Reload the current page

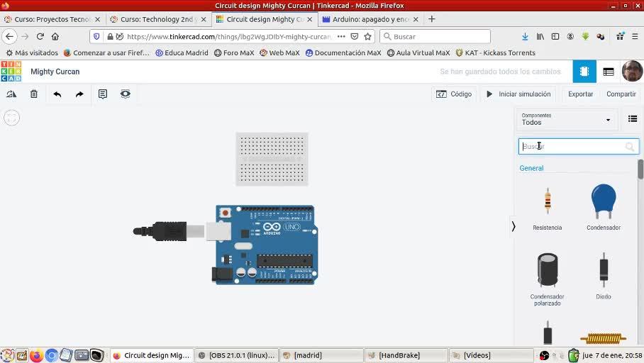click(40, 37)
